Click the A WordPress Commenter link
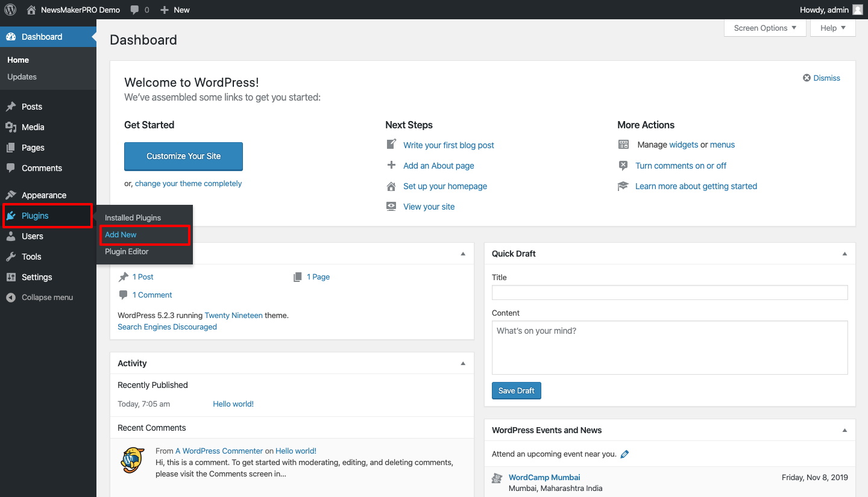868x497 pixels. click(x=219, y=451)
